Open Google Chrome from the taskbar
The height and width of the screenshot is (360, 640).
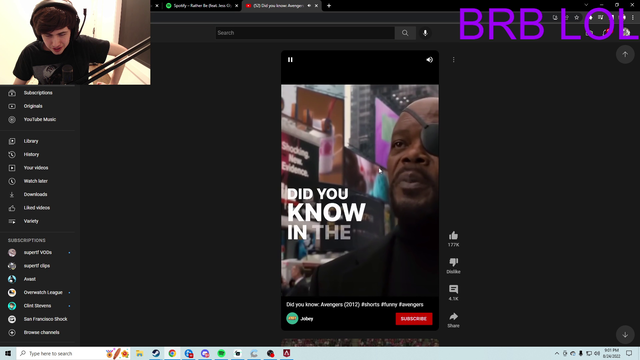[172, 353]
